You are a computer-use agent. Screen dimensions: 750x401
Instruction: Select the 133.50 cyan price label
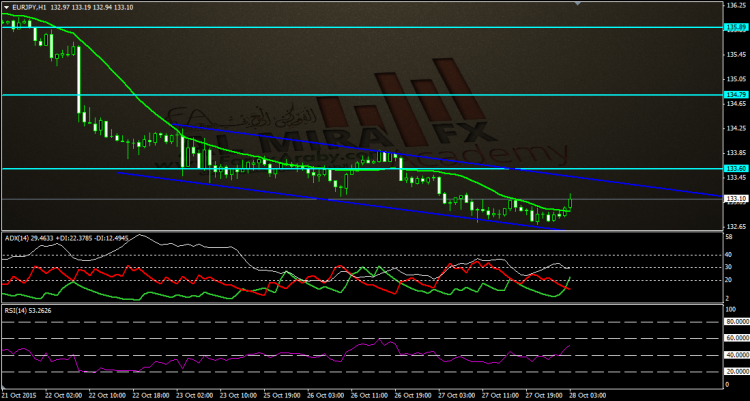coord(735,168)
